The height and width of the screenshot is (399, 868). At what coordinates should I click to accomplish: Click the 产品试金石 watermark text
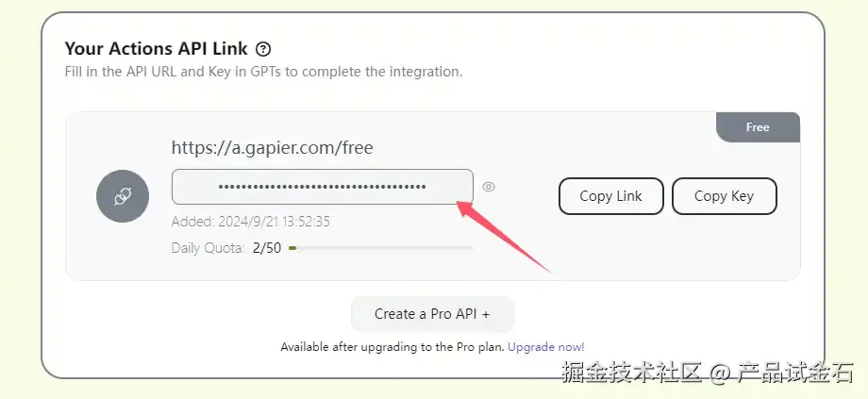[795, 373]
